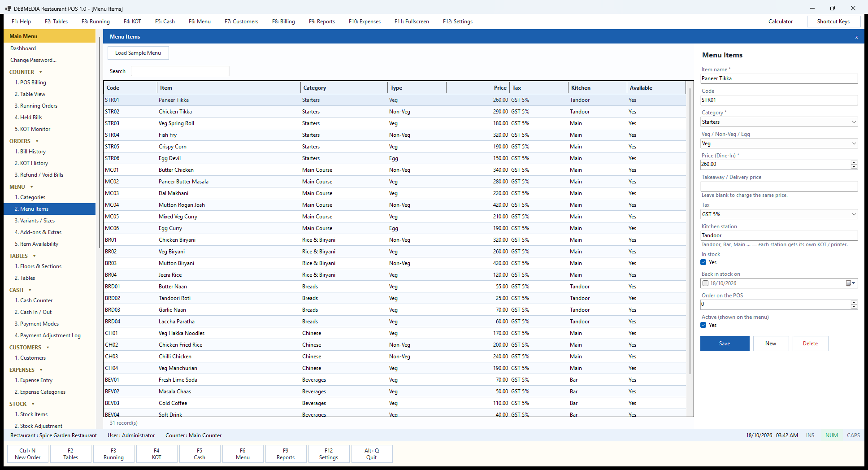Decrease the Order on the POS value

point(854,307)
